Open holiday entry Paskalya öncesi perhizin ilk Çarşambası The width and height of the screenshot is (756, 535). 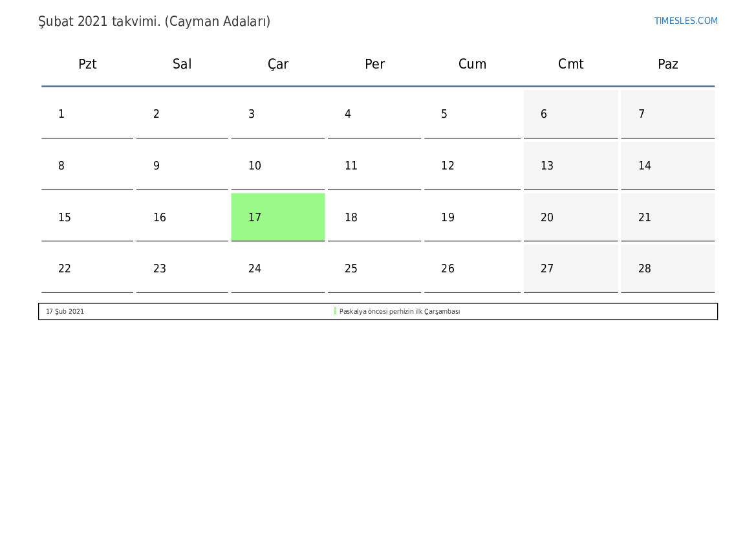[399, 312]
